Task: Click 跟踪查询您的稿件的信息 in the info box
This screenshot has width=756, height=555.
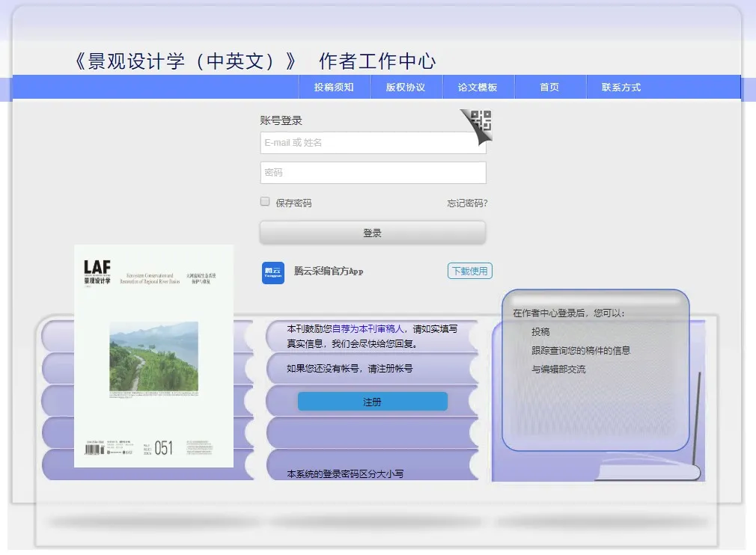Action: point(581,351)
